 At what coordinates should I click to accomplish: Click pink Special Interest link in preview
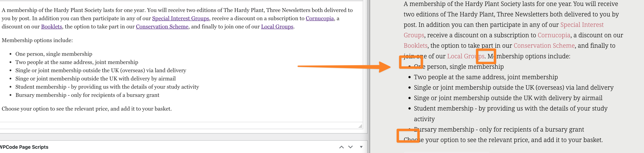point(582,25)
